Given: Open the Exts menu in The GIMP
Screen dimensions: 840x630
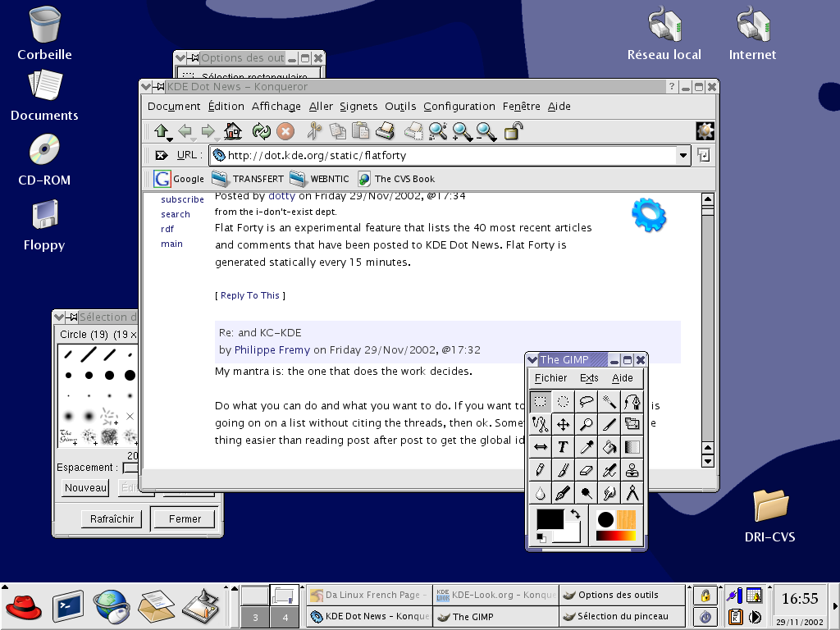Looking at the screenshot, I should pos(589,377).
